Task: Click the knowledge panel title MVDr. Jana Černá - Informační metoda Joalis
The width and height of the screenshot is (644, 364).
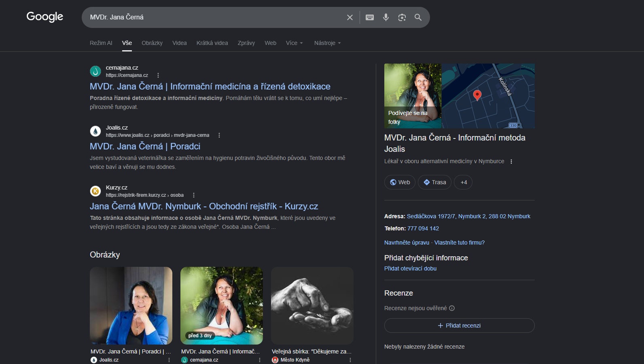Action: [455, 143]
